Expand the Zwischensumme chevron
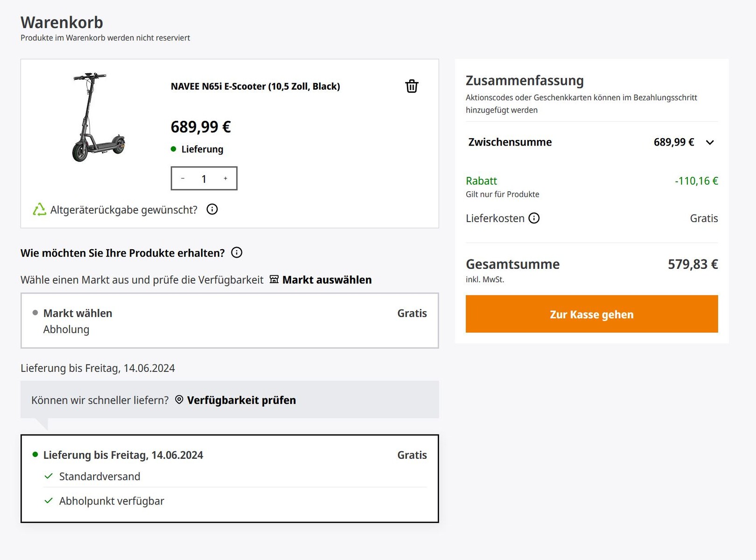756x560 pixels. [x=710, y=142]
